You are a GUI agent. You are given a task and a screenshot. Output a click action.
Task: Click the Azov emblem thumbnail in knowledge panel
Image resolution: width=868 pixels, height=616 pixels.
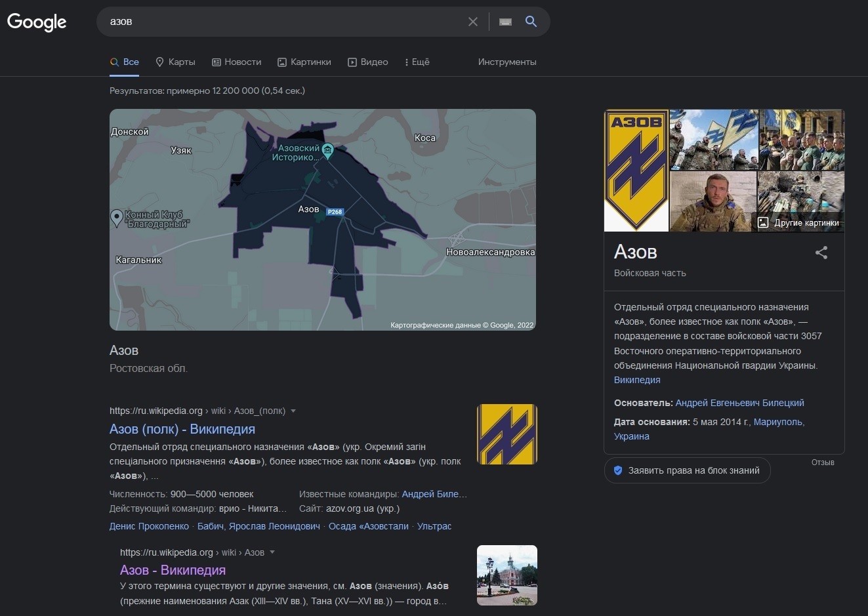click(636, 171)
